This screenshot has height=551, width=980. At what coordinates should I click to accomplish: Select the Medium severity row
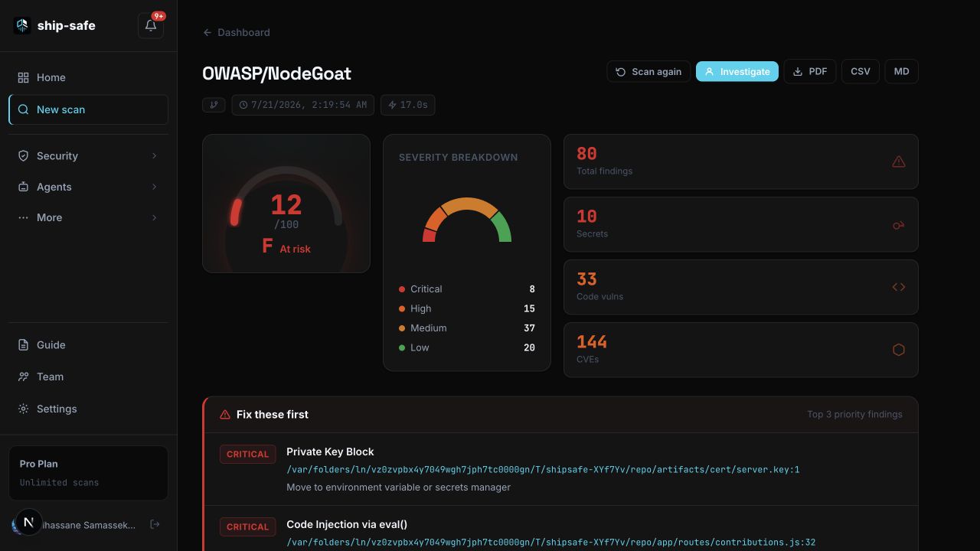467,328
